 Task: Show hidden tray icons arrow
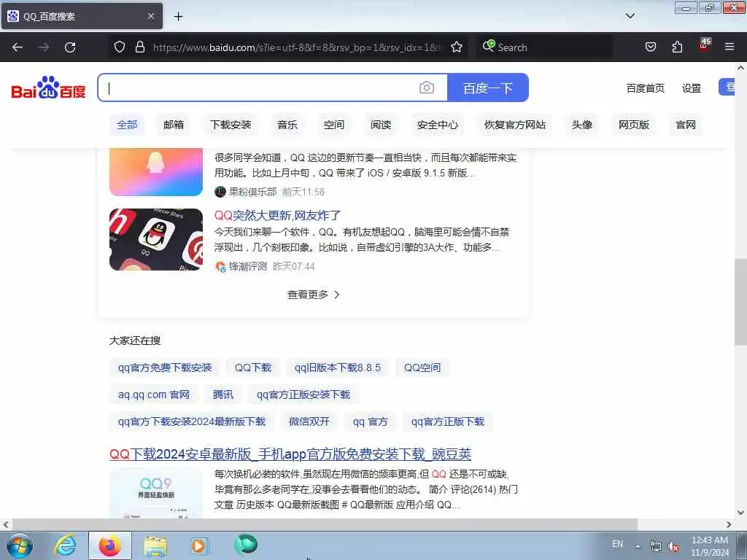click(638, 546)
